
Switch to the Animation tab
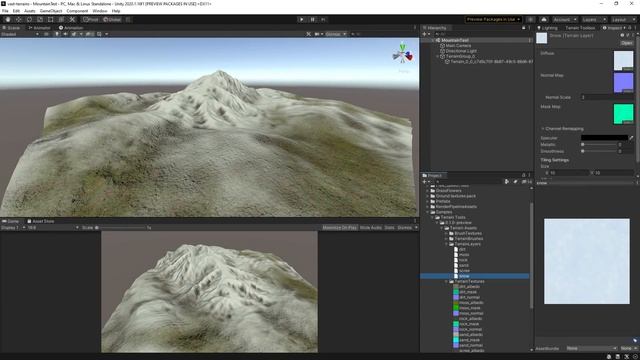[71, 28]
